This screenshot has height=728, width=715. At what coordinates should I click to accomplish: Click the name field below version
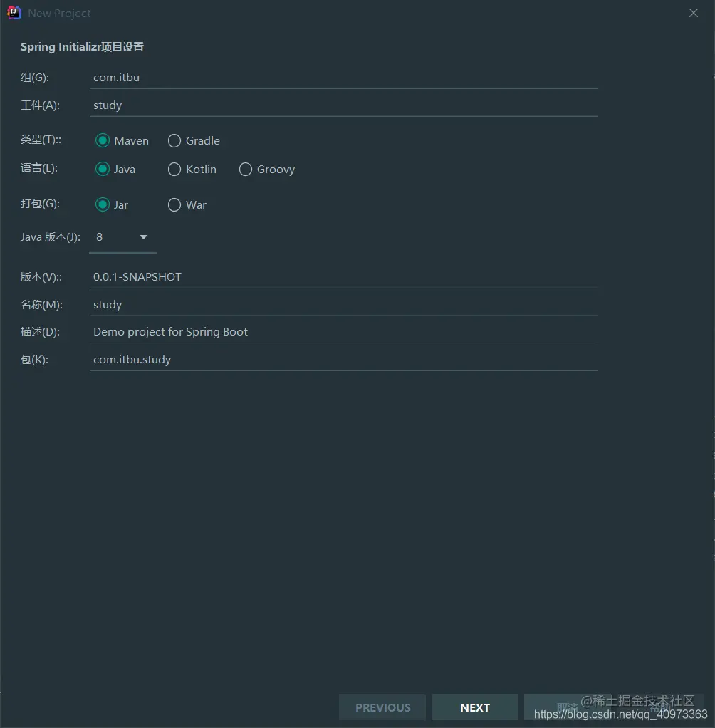coord(343,305)
